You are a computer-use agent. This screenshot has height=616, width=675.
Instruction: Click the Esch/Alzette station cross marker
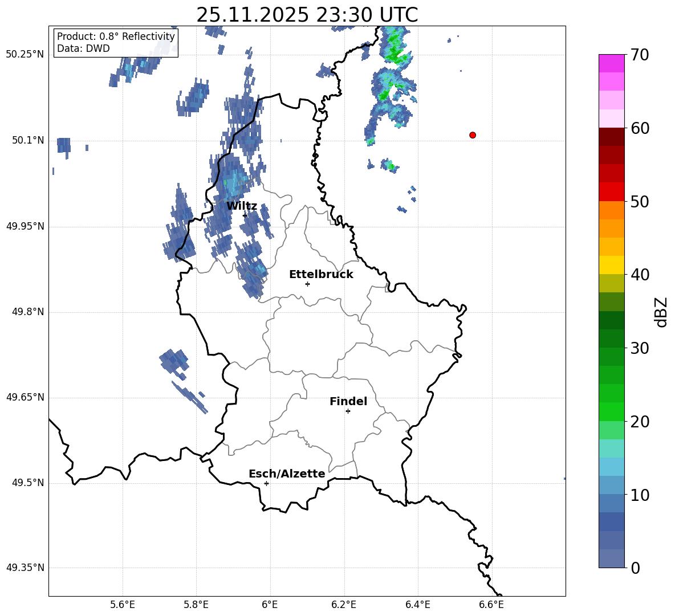pyautogui.click(x=266, y=483)
